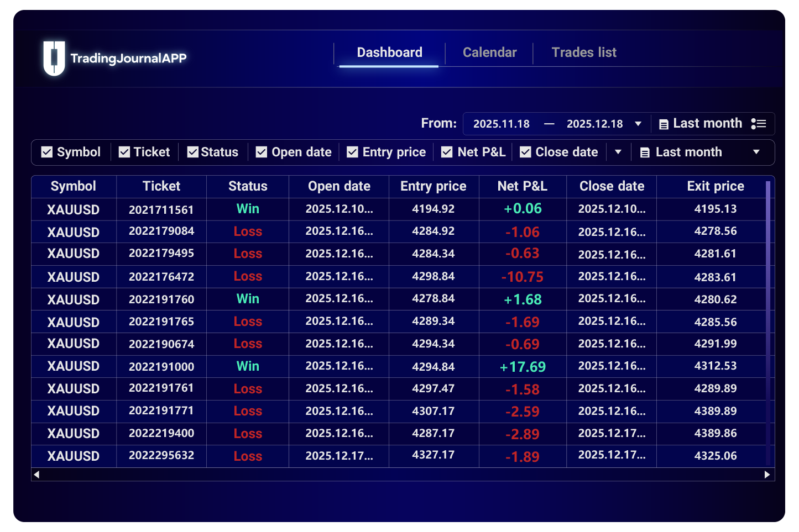Click the TradingJournalAPP shield logo
The height and width of the screenshot is (532, 799).
pyautogui.click(x=54, y=58)
